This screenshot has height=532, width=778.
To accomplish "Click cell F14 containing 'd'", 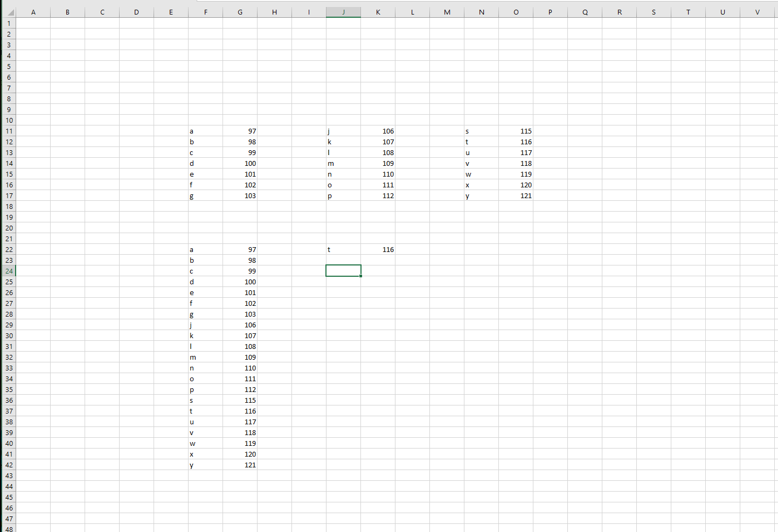I will pyautogui.click(x=206, y=163).
